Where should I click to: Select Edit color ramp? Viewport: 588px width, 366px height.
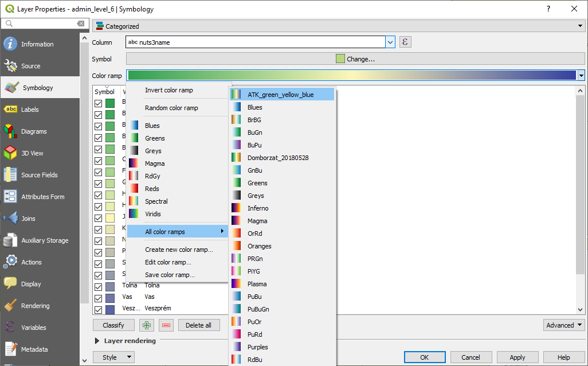pos(168,262)
